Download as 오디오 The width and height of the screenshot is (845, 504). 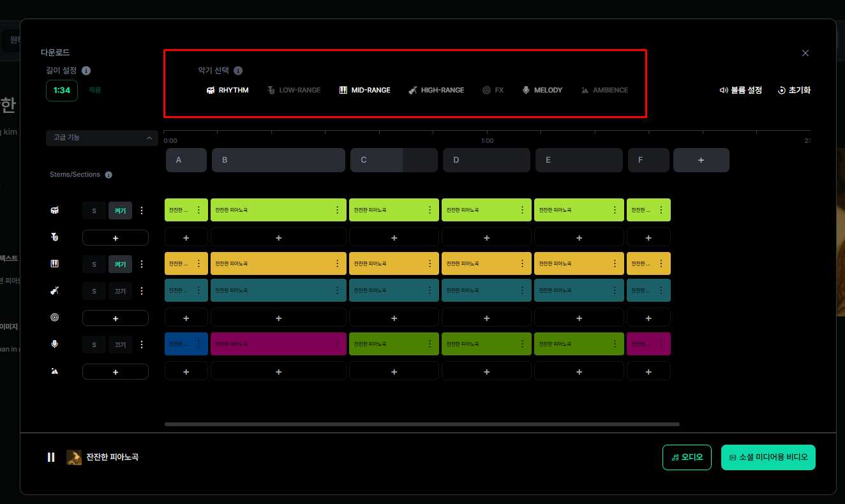coord(687,457)
